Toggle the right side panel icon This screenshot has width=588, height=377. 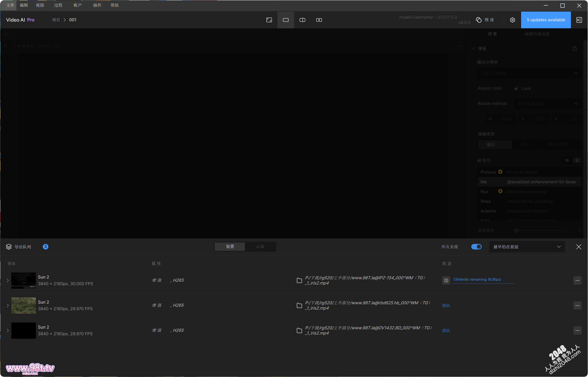[579, 20]
